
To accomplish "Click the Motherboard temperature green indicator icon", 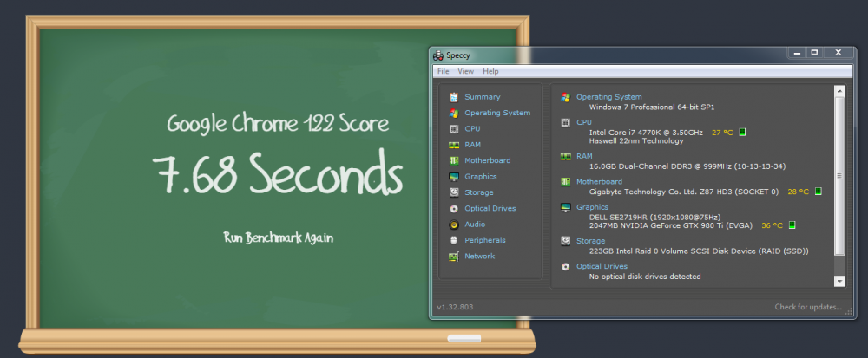I will (x=819, y=192).
